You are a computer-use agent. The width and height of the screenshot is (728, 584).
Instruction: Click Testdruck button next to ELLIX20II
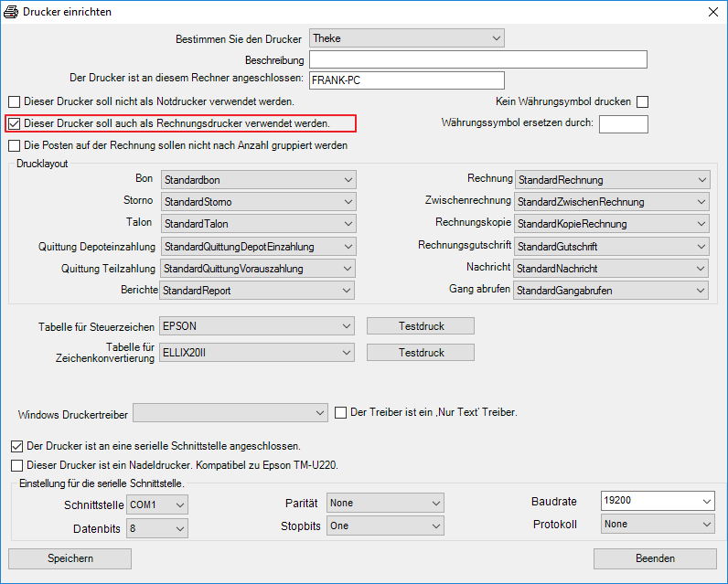pos(421,353)
